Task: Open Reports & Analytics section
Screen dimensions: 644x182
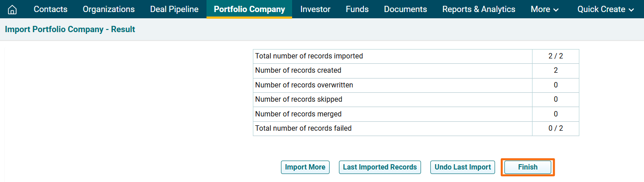Action: point(479,9)
